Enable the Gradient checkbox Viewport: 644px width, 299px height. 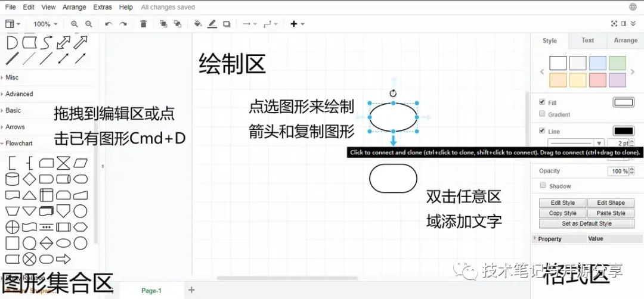[x=541, y=114]
